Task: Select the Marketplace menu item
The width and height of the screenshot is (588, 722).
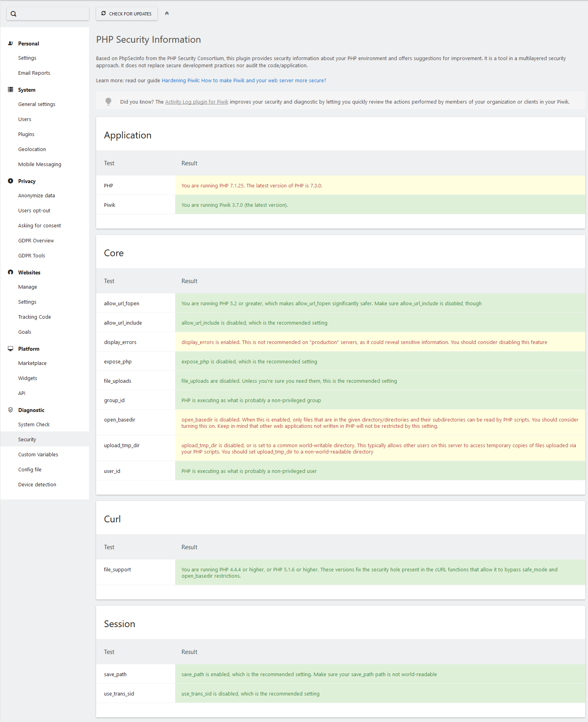Action: coord(32,363)
